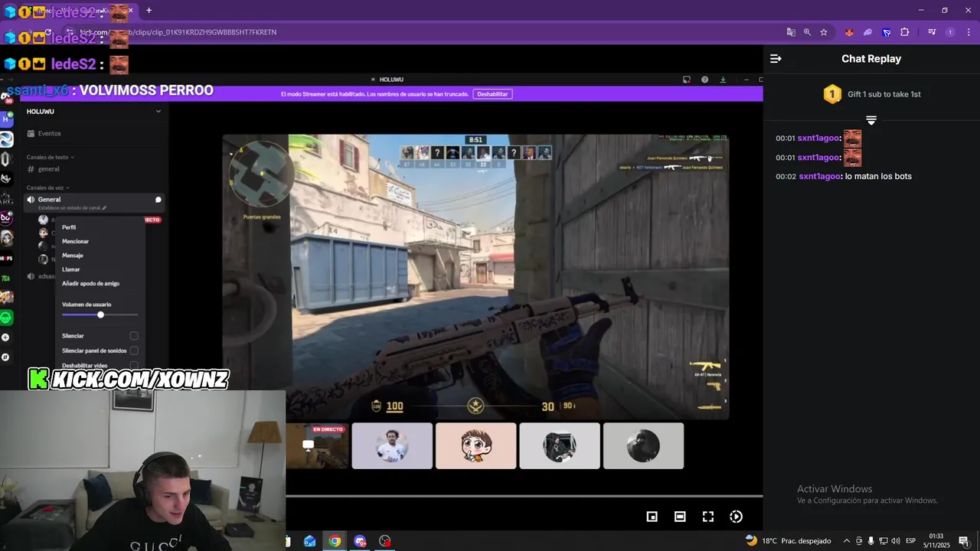Viewport: 980px width, 551px height.
Task: Open the notification center in taskbar
Action: pos(964,541)
